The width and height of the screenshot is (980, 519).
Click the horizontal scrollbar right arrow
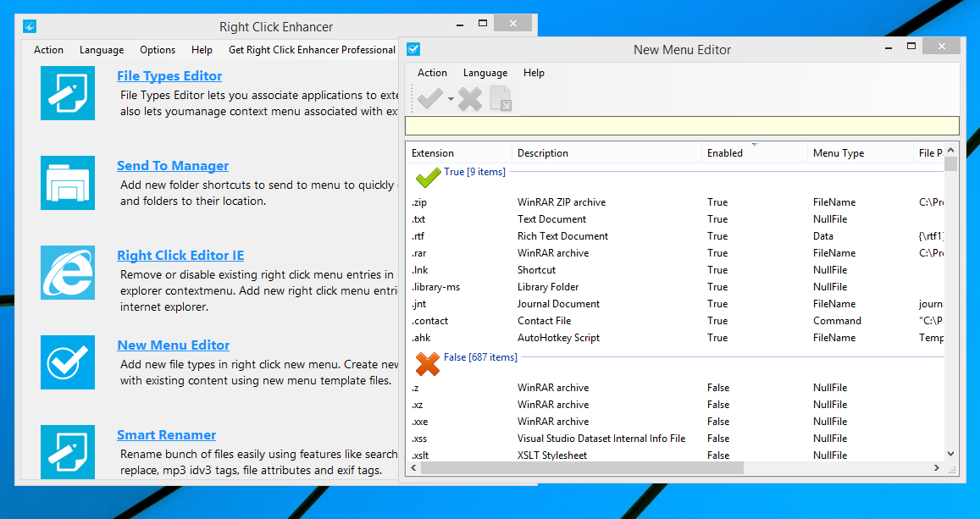tap(936, 468)
